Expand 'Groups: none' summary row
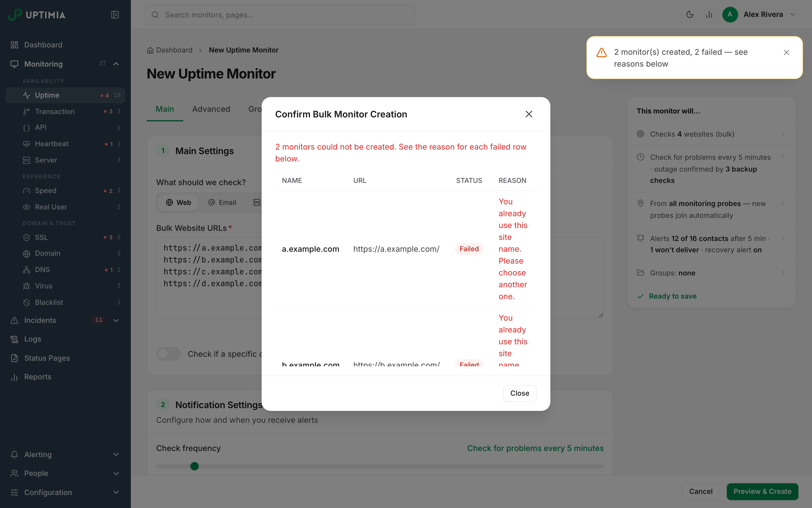The image size is (812, 508). click(x=711, y=273)
